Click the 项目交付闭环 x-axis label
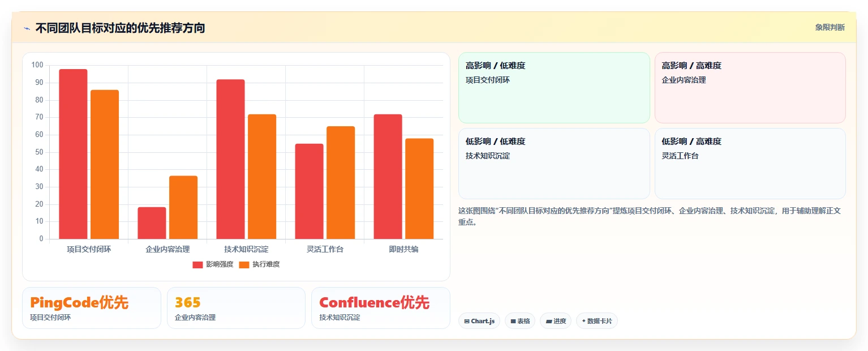This screenshot has width=868, height=351. (x=89, y=249)
